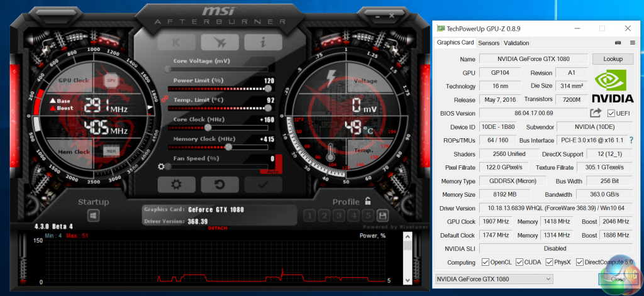Image resolution: width=644 pixels, height=296 pixels.
Task: Click the DETACH link under driver version
Action: pos(218,228)
